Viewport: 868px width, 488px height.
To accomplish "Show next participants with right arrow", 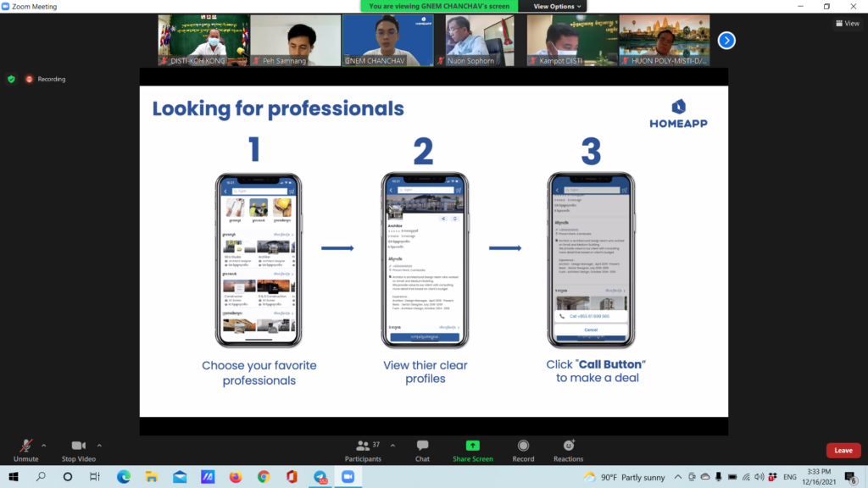I will [726, 40].
